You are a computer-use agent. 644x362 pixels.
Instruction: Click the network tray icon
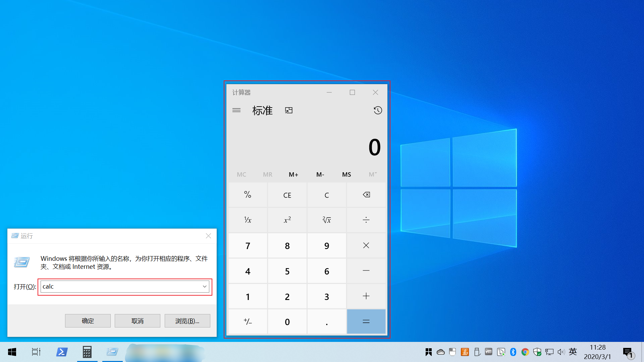pyautogui.click(x=549, y=352)
